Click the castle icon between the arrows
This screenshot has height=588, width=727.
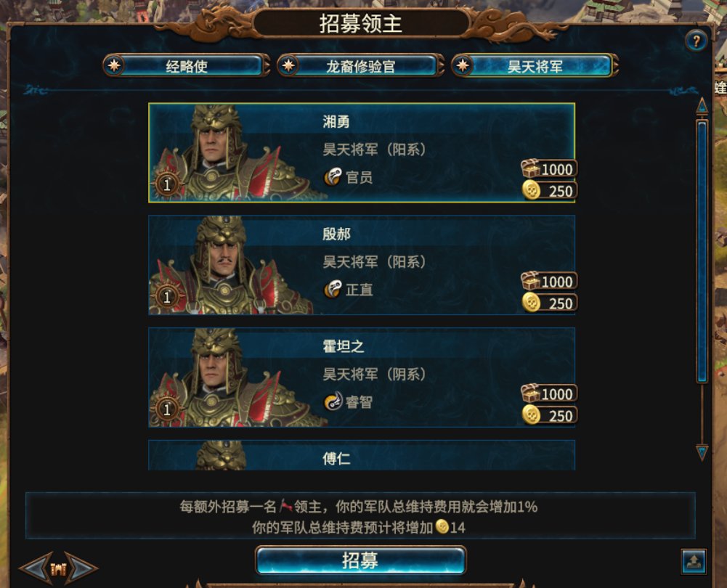click(x=58, y=568)
